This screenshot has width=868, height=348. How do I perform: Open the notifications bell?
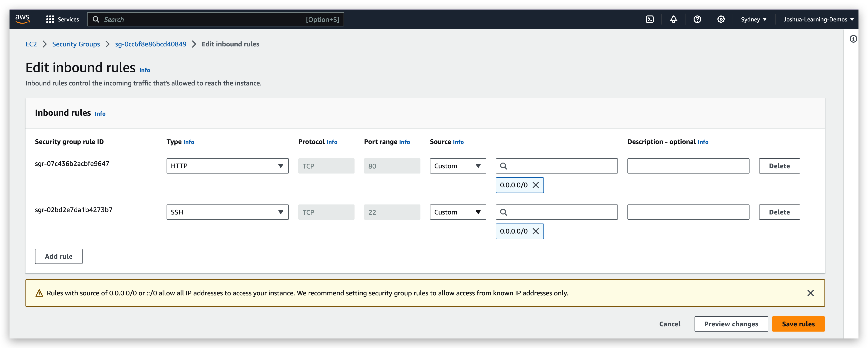point(673,19)
